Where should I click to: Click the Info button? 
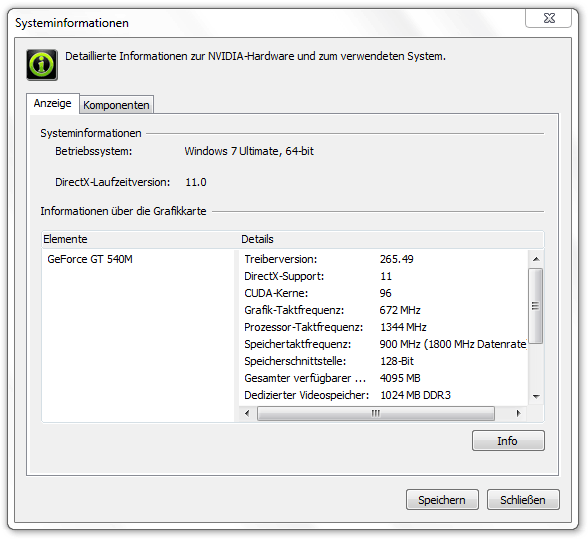pos(508,441)
